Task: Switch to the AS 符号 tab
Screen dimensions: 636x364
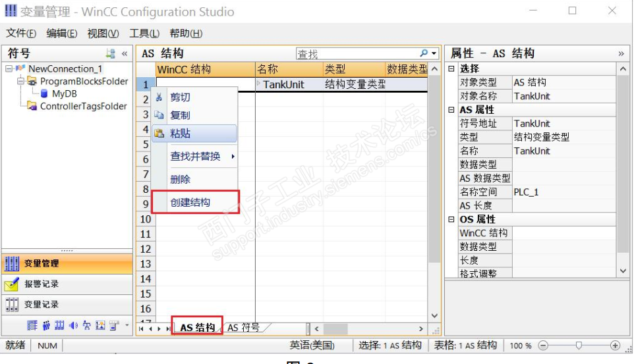Action: (243, 327)
